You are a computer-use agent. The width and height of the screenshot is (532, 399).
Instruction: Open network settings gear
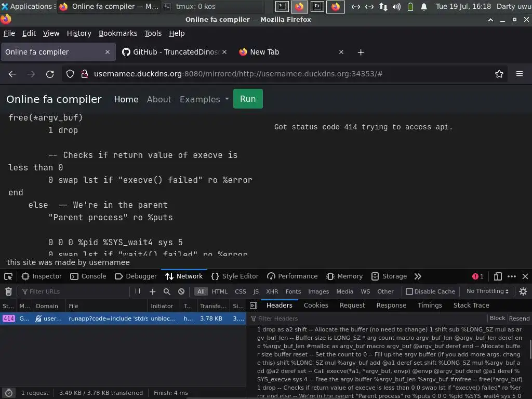[523, 291]
